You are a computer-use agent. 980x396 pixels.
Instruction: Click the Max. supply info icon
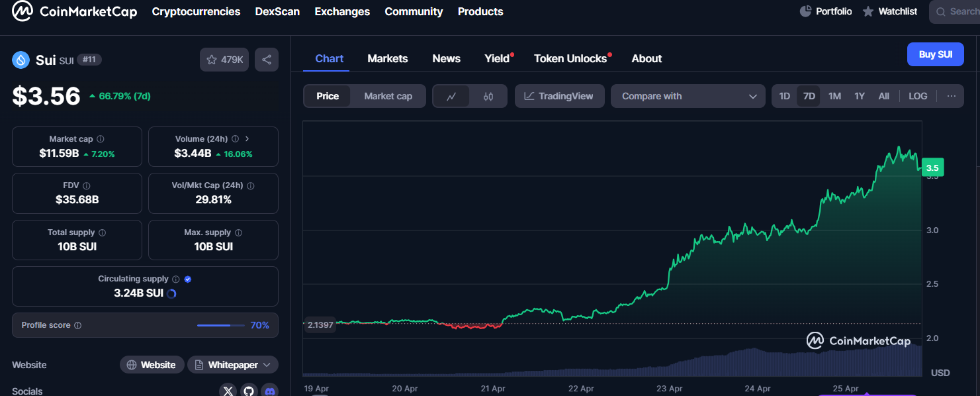pos(238,233)
